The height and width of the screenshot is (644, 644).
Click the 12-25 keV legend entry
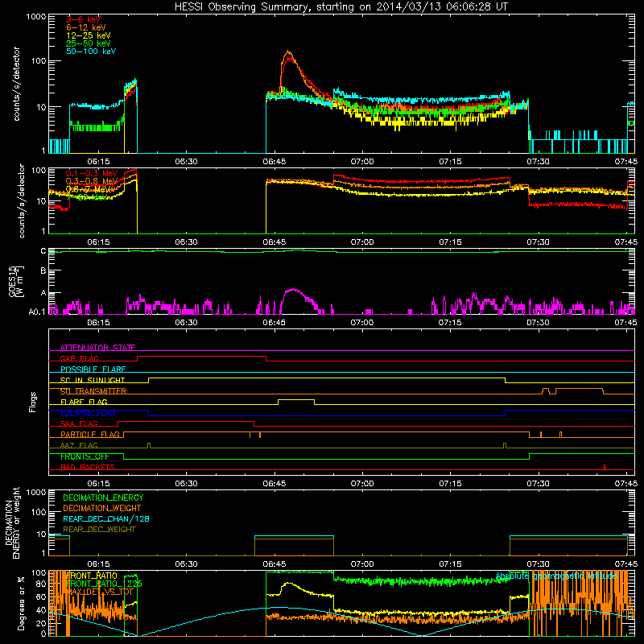pos(89,35)
